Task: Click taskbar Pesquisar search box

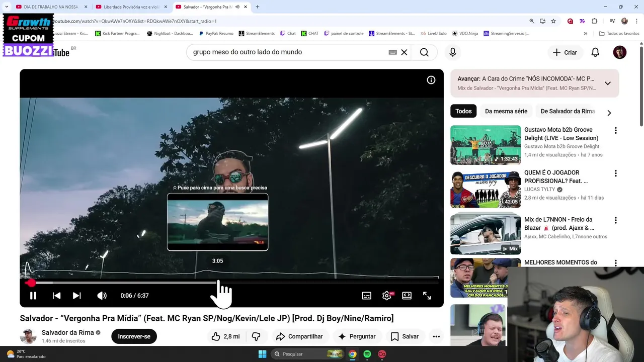Action: (x=308, y=354)
